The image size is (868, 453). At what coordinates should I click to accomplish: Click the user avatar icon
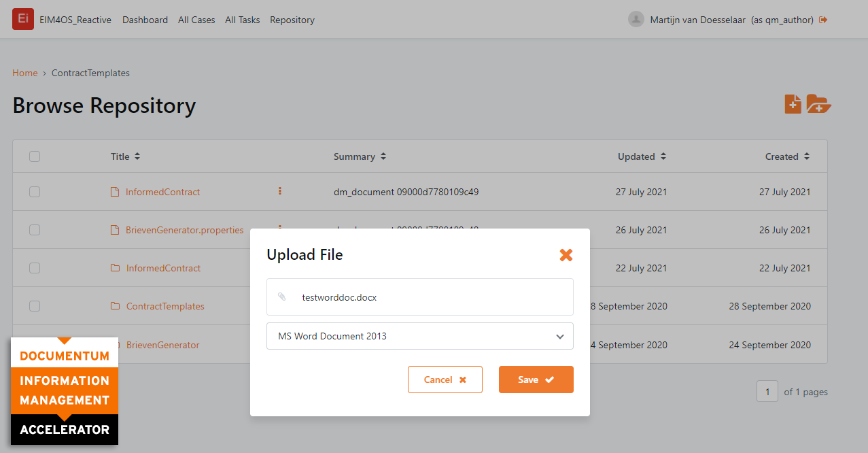coord(636,20)
